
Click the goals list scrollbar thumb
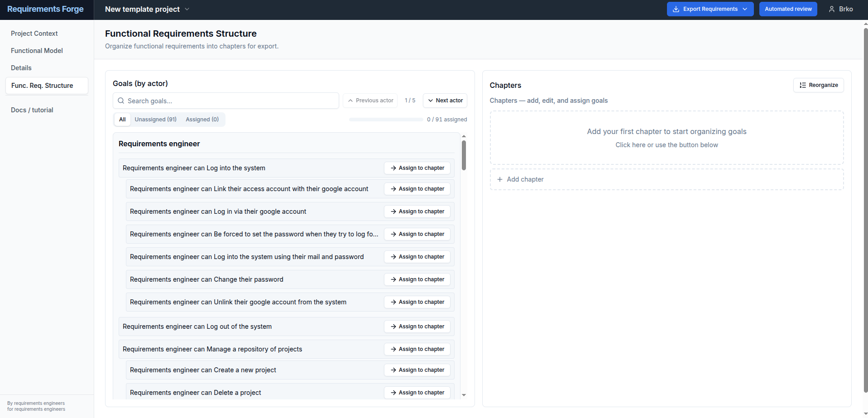464,155
